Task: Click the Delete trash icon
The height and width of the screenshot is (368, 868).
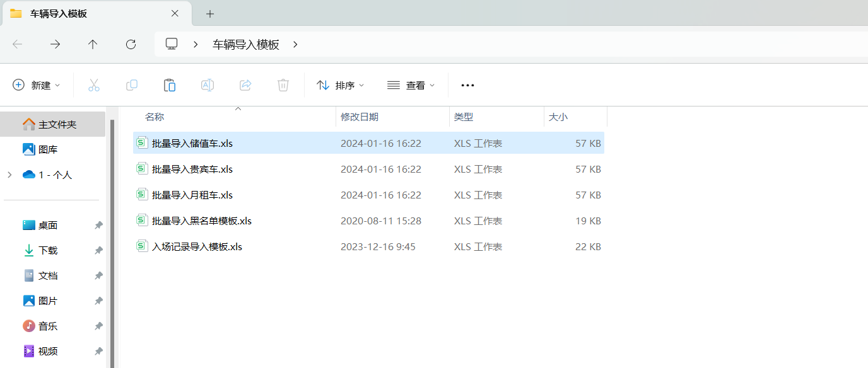Action: 283,85
